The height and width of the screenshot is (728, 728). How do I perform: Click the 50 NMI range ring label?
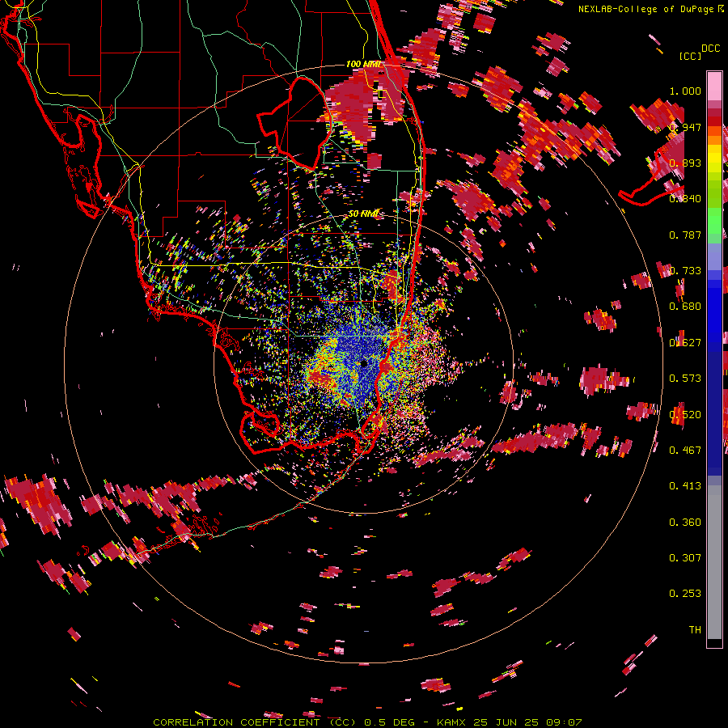(x=363, y=214)
